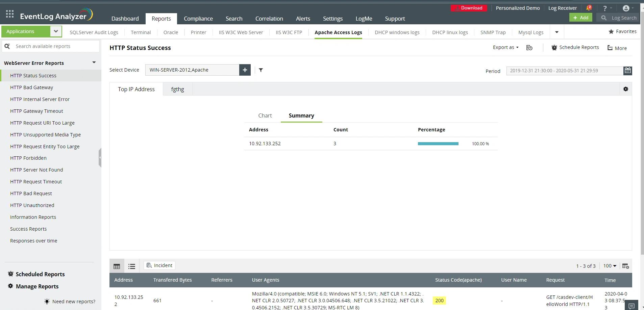Click the notifications bell icon

point(589,8)
